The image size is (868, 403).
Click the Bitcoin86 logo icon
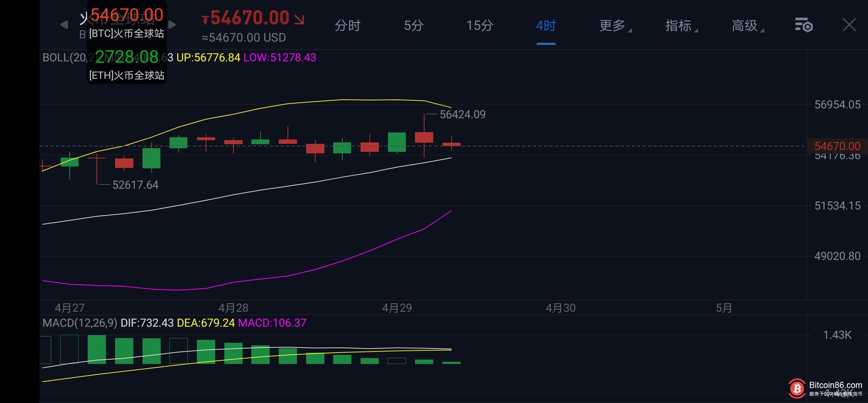click(x=797, y=388)
